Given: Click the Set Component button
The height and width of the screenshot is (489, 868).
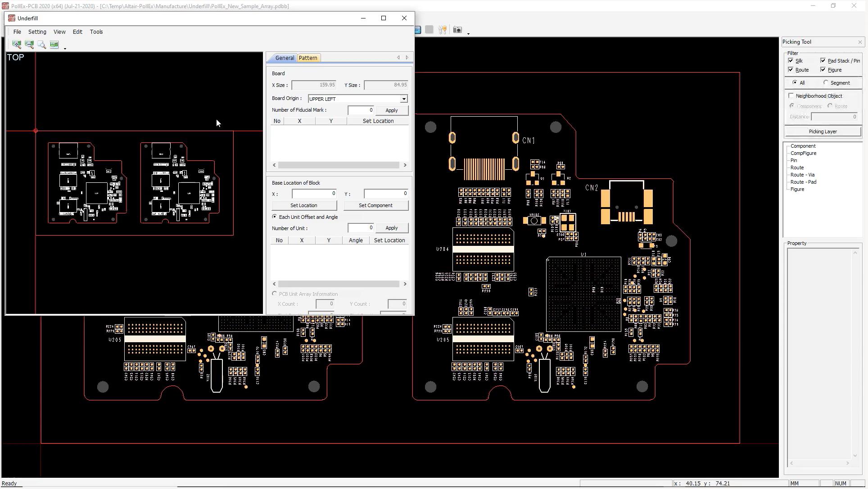Looking at the screenshot, I should point(375,205).
